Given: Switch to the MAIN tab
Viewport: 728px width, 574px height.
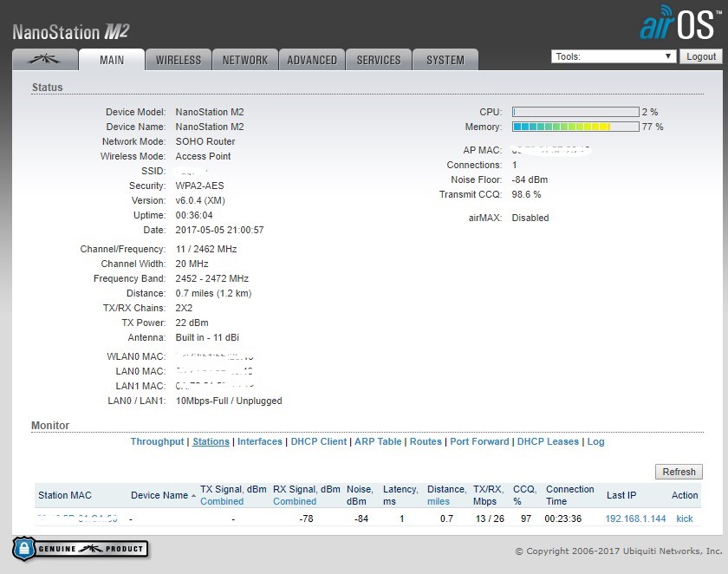Looking at the screenshot, I should click(x=112, y=60).
